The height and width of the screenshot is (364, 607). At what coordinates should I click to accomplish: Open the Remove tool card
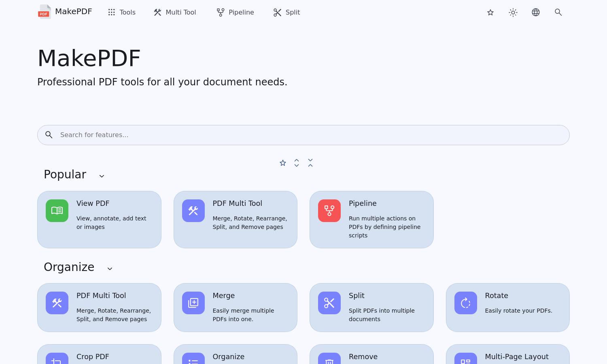(371, 354)
